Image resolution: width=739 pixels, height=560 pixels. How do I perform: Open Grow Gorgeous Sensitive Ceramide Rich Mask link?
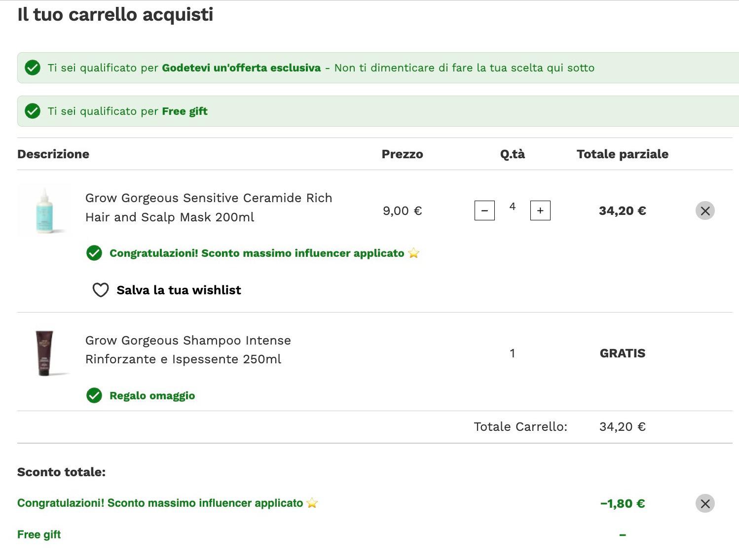point(209,208)
